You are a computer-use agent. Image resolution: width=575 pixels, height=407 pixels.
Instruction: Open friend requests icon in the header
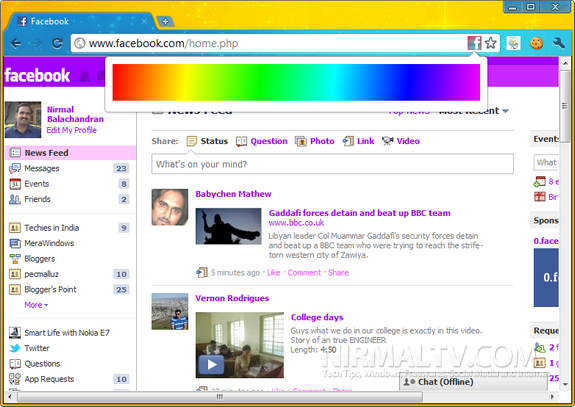pyautogui.click(x=85, y=76)
